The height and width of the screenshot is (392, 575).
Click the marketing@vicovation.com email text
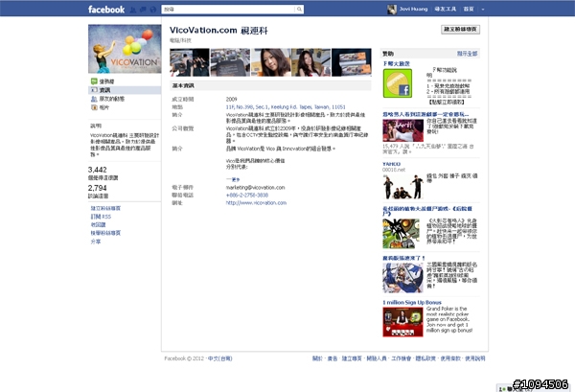click(x=255, y=188)
